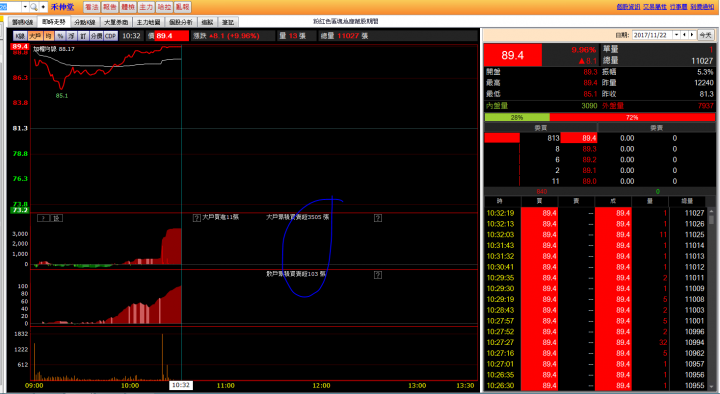Toggle the CDP button
The image size is (720, 394).
111,36
